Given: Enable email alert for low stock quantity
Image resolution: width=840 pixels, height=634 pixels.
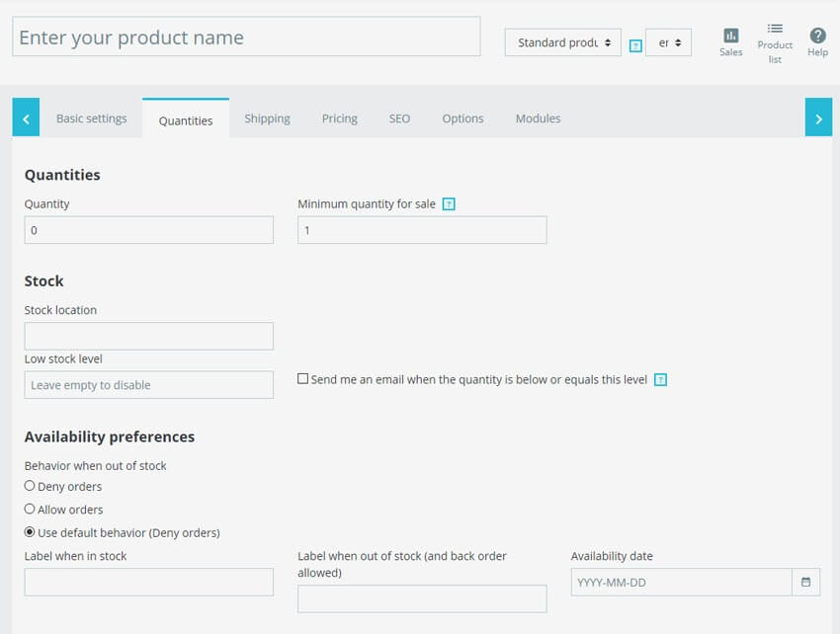Looking at the screenshot, I should [302, 379].
